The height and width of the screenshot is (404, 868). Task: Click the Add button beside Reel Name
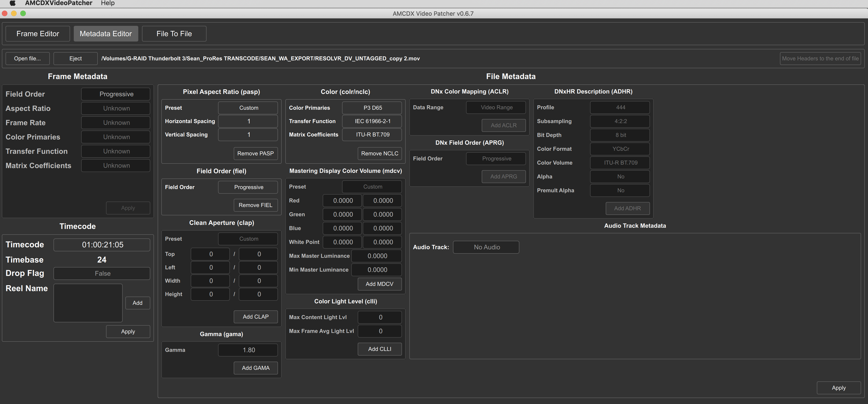point(137,303)
